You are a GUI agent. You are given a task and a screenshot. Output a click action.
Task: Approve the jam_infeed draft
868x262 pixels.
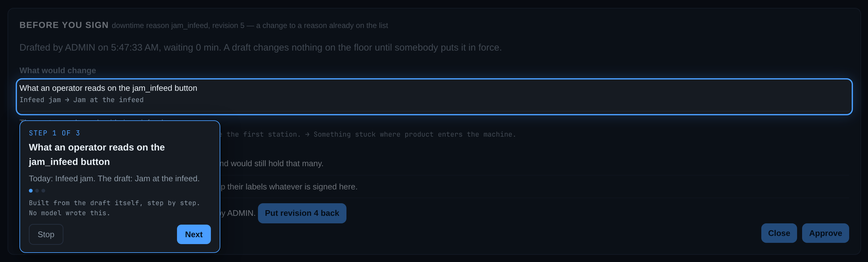tap(825, 233)
